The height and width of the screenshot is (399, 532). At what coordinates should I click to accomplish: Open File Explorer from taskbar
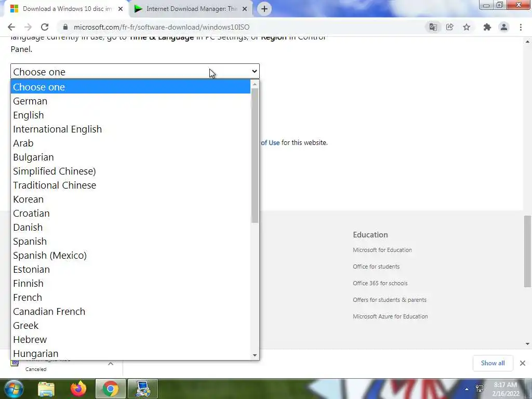click(46, 389)
